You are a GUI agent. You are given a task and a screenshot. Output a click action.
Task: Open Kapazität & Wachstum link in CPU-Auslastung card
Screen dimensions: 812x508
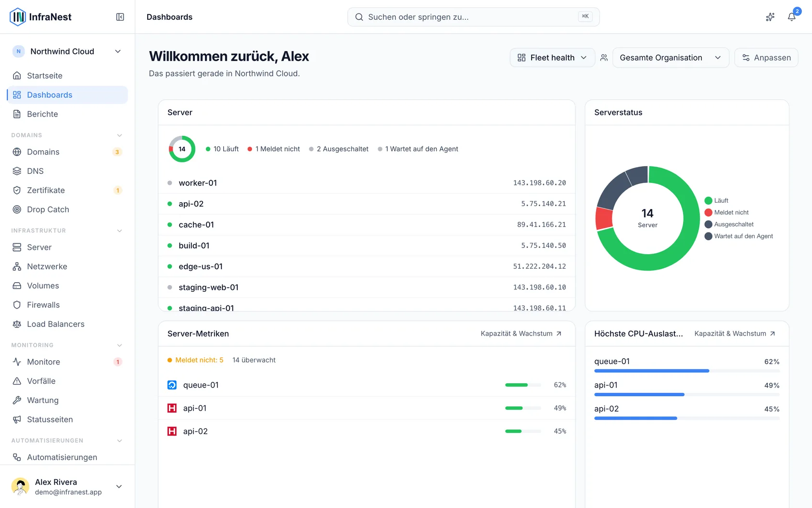[735, 334]
